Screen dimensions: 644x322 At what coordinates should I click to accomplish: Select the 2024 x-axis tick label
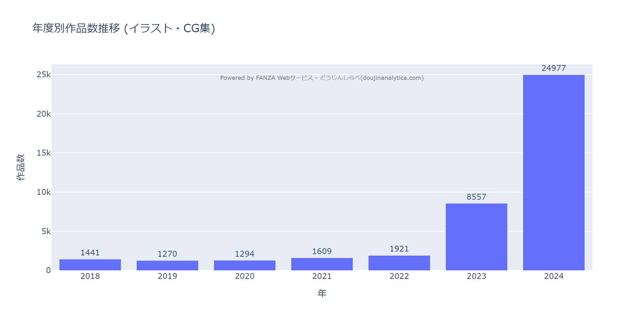point(554,276)
